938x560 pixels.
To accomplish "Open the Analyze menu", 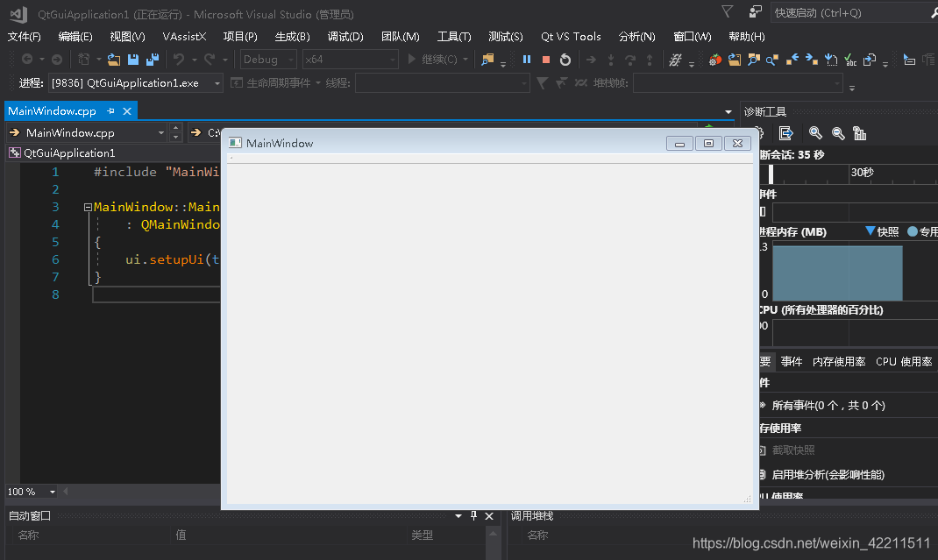I will click(636, 37).
